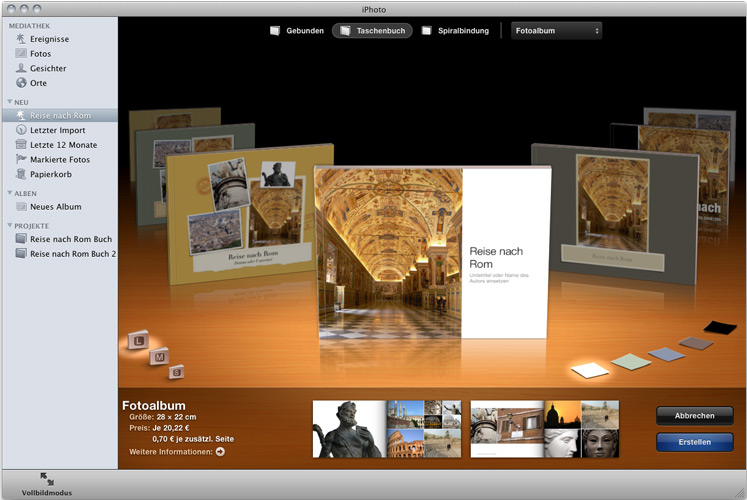Image resolution: width=747 pixels, height=500 pixels.
Task: Open the Fotoalbum theme dropdown
Action: point(557,31)
